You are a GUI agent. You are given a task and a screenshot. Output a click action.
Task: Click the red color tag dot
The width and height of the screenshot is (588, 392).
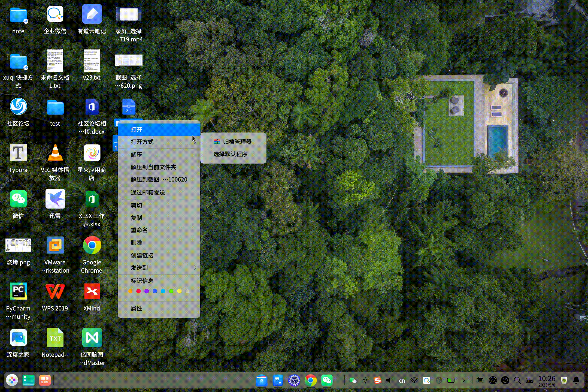(138, 291)
